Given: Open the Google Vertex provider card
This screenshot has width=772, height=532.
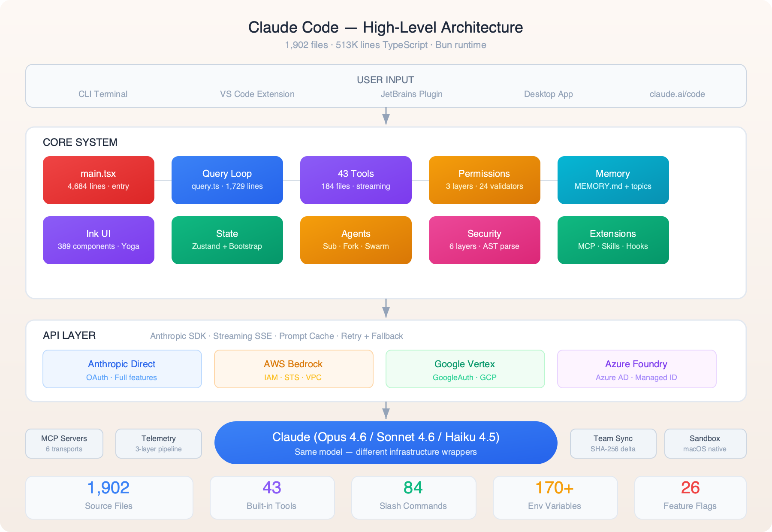Looking at the screenshot, I should coord(465,369).
